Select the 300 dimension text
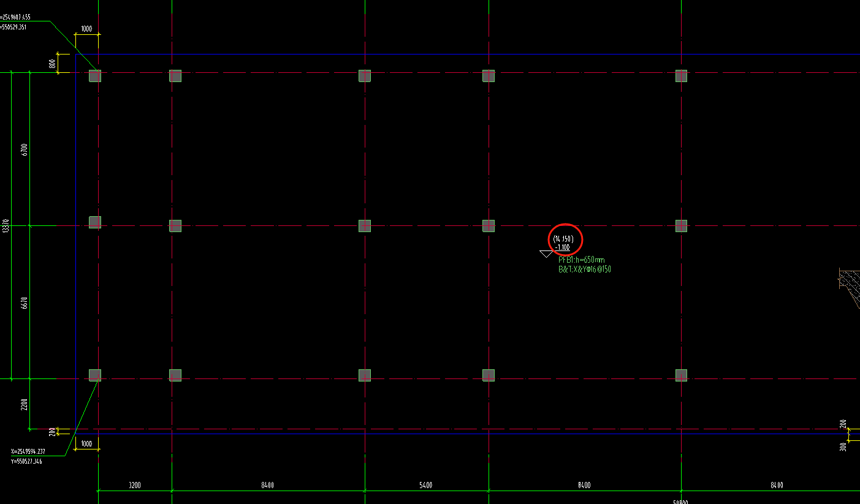 coord(843,447)
